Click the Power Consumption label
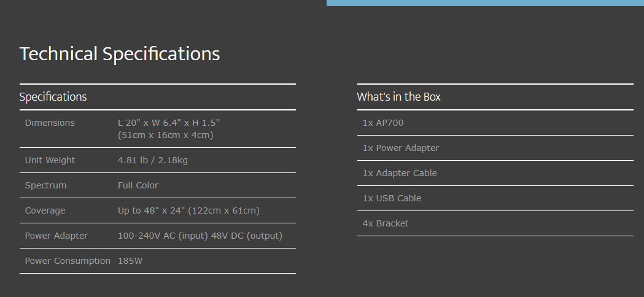This screenshot has width=644, height=297. (x=68, y=261)
